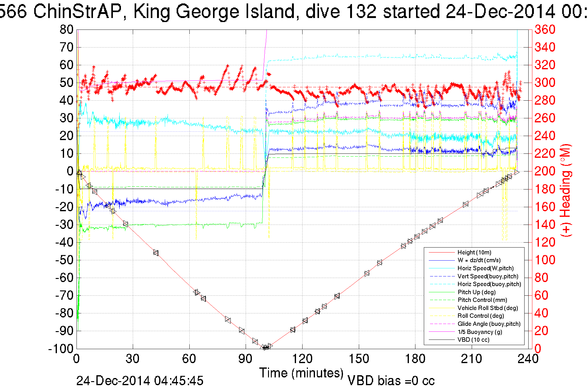
Task: Click the Time (minutes) x-axis label
Action: (x=301, y=373)
